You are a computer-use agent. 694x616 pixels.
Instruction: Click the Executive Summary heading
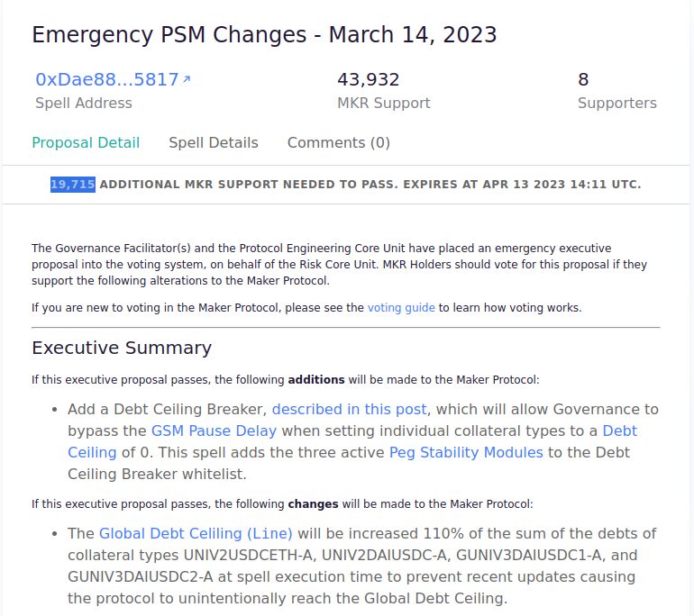[x=122, y=348]
